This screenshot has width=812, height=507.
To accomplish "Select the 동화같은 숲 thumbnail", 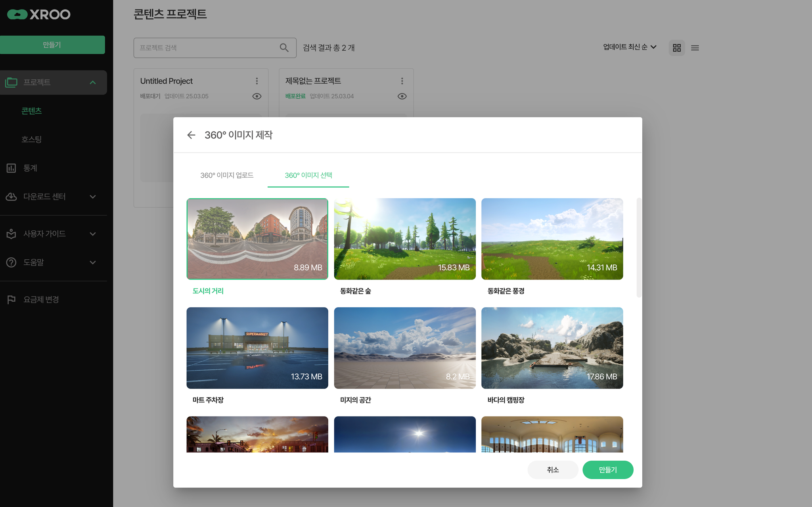I will (405, 239).
